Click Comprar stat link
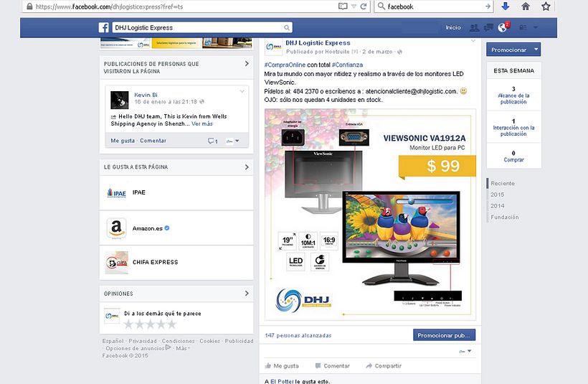This screenshot has height=384, width=588. pyautogui.click(x=513, y=159)
